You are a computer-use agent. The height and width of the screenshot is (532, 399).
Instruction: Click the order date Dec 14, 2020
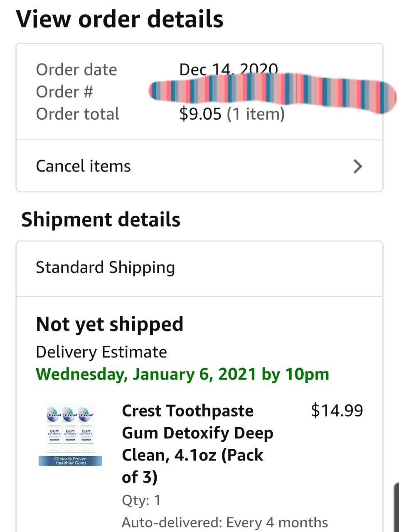pyautogui.click(x=229, y=69)
